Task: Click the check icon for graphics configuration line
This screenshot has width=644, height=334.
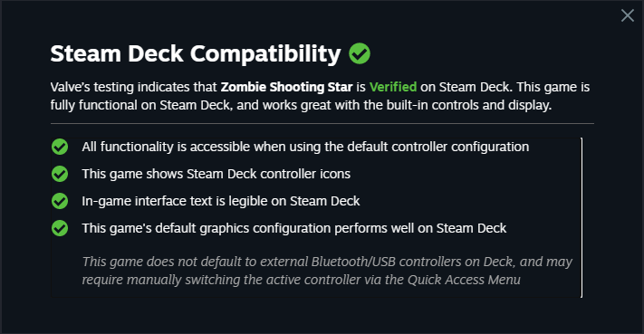Action: [x=60, y=228]
